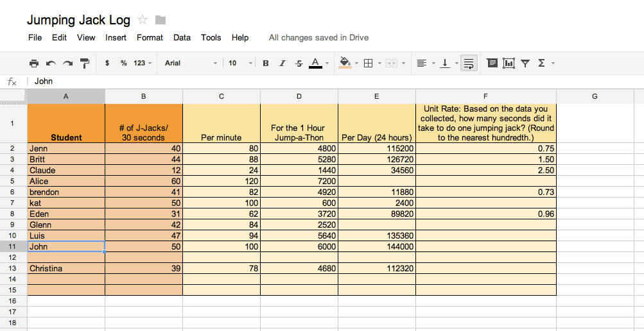
Task: Select the cell with value 0.73
Action: tap(486, 192)
